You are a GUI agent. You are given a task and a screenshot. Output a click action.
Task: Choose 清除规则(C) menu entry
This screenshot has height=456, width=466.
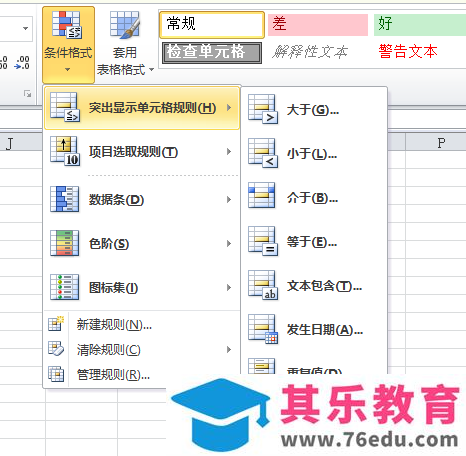(x=142, y=350)
